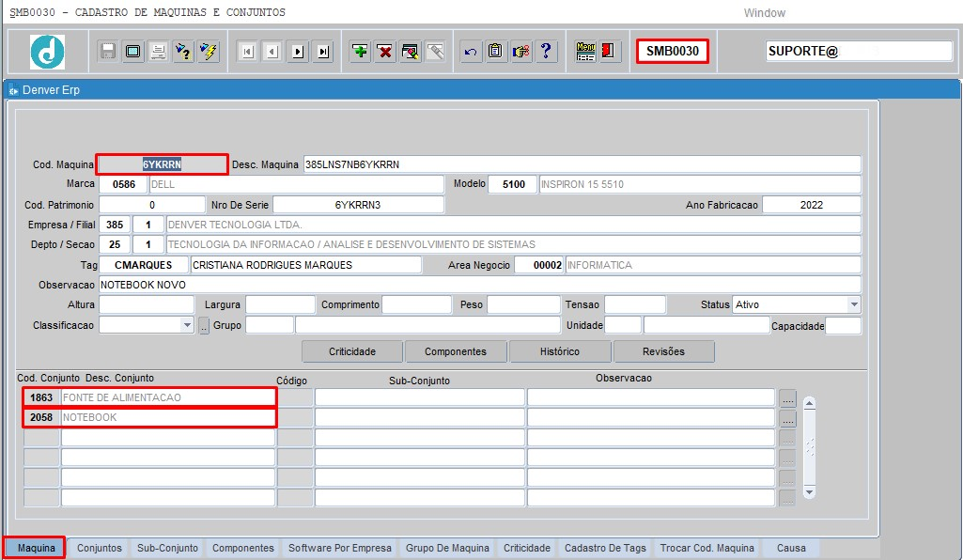Viewport: 963px width, 560px height.
Task: Click the grey eraser toolbar icon
Action: tap(435, 51)
